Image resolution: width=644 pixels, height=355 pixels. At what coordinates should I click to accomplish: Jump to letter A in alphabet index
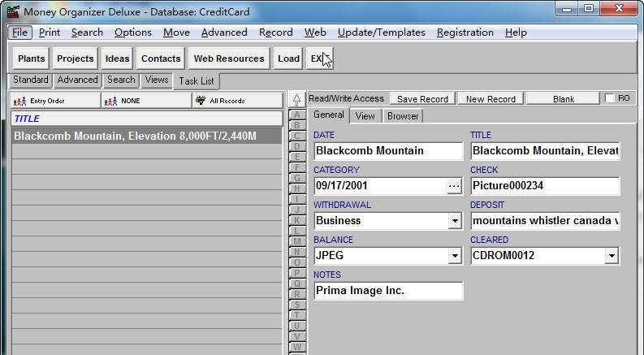[297, 115]
